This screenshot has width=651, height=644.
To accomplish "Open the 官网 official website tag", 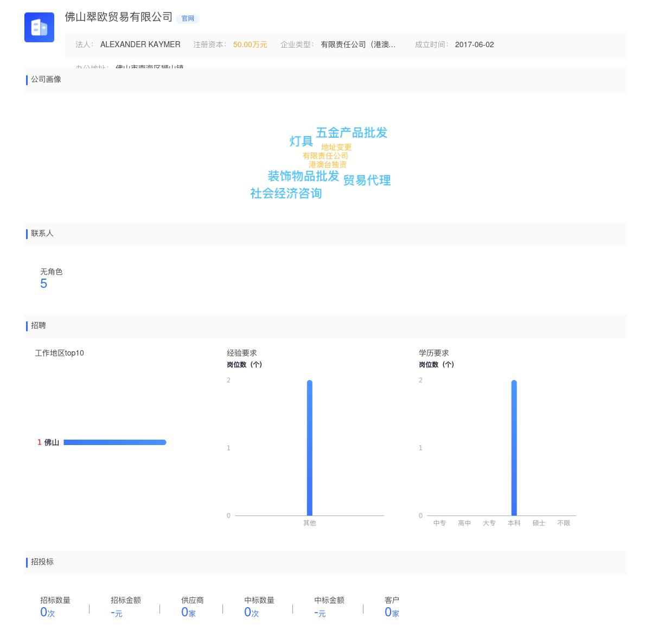I will pos(188,18).
